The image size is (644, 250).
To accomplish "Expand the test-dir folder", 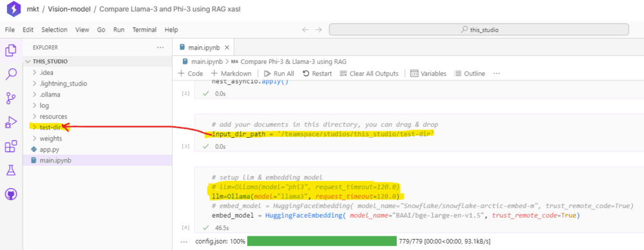I will pos(35,128).
